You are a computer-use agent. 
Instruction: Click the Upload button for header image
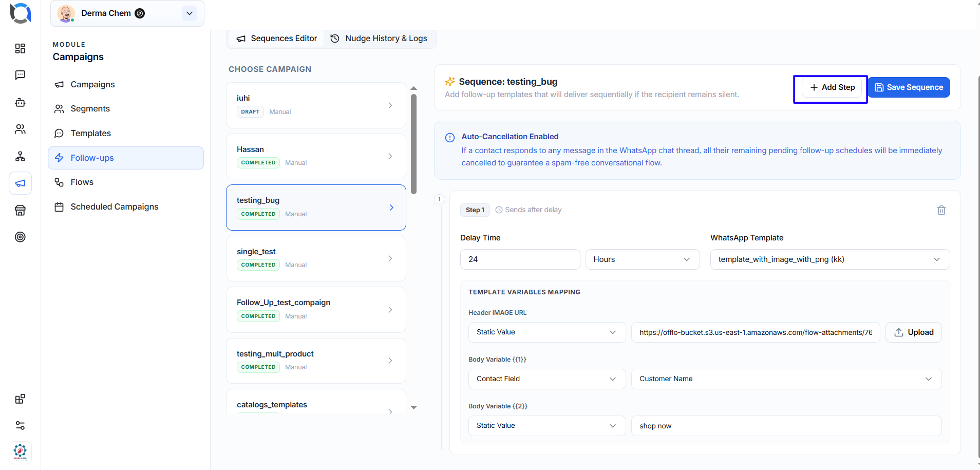[x=914, y=332]
